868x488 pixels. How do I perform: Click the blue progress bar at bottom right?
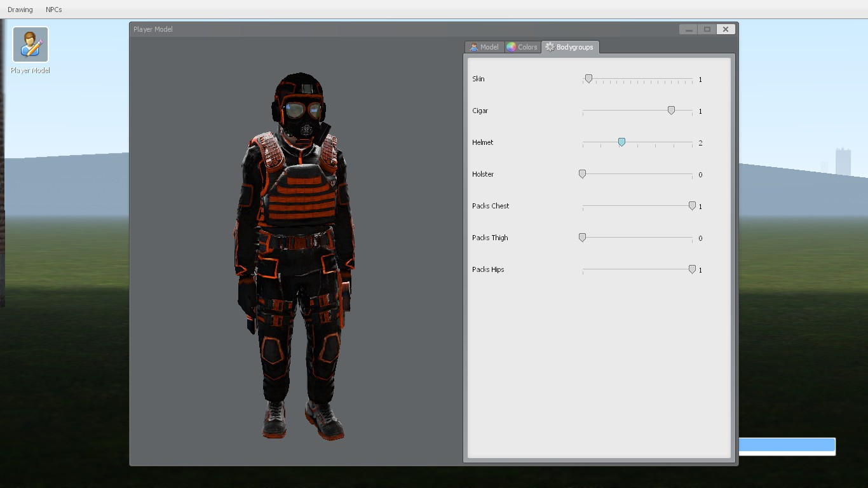(788, 445)
